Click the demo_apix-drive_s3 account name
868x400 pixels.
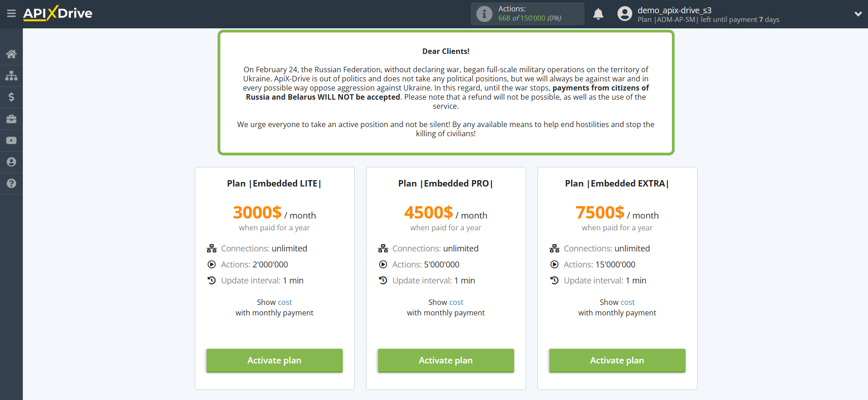[674, 10]
